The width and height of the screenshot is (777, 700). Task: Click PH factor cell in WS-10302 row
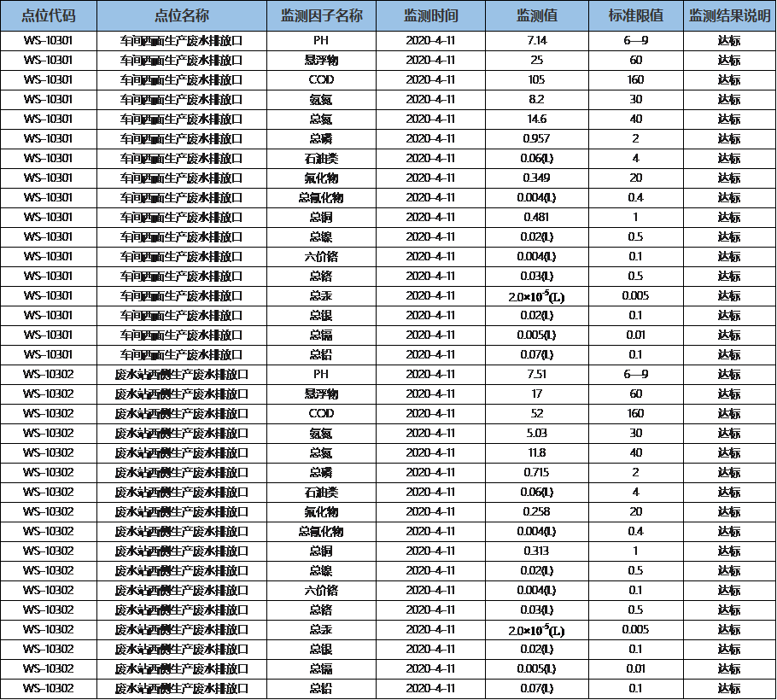321,375
